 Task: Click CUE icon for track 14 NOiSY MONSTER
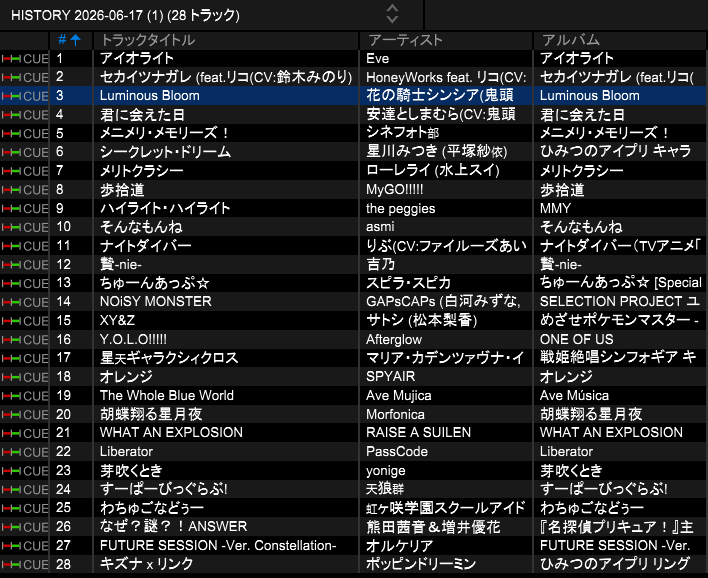pos(24,302)
